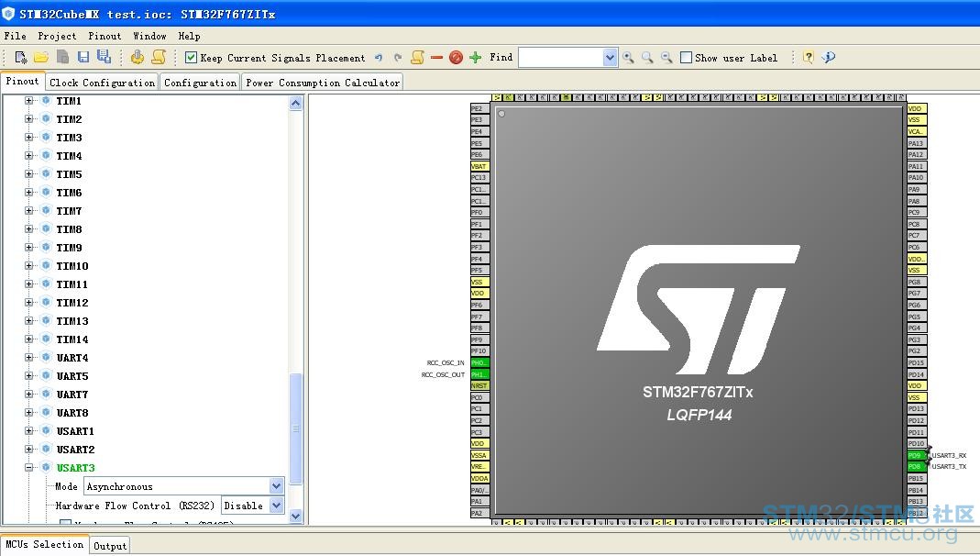Viewport: 980px width, 556px height.
Task: Click the Save project floppy icon
Action: coord(83,57)
